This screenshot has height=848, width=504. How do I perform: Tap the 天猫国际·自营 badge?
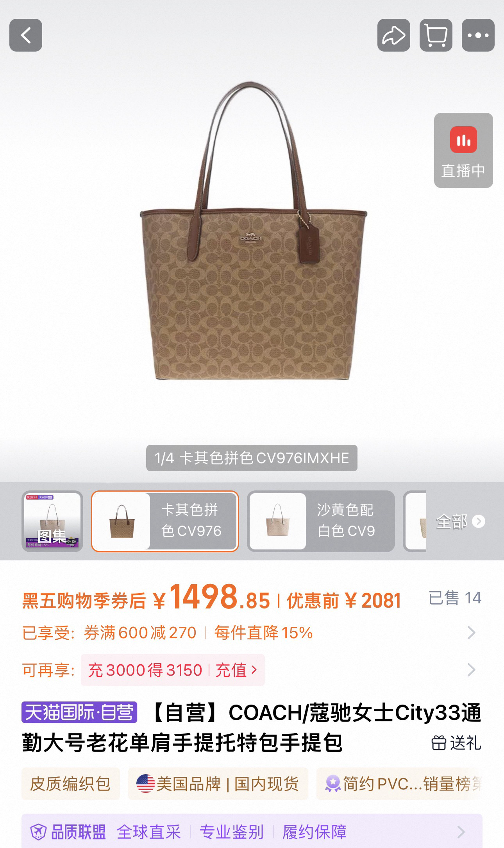(79, 712)
